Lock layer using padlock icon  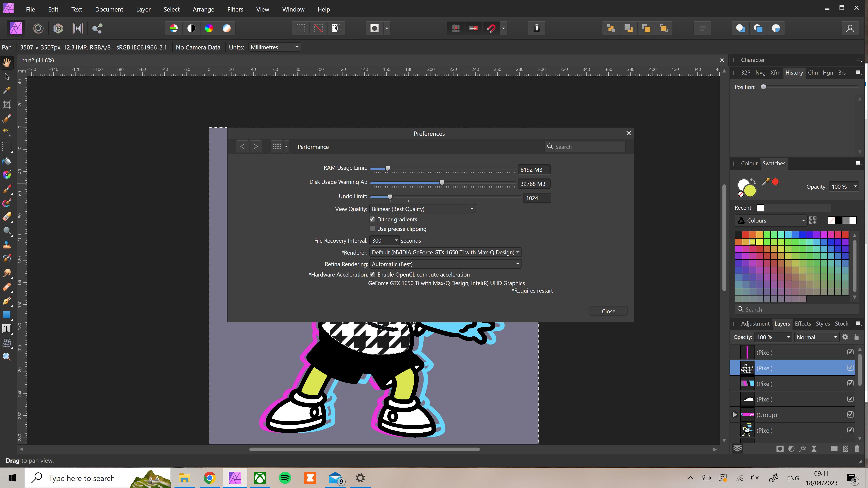click(x=856, y=337)
